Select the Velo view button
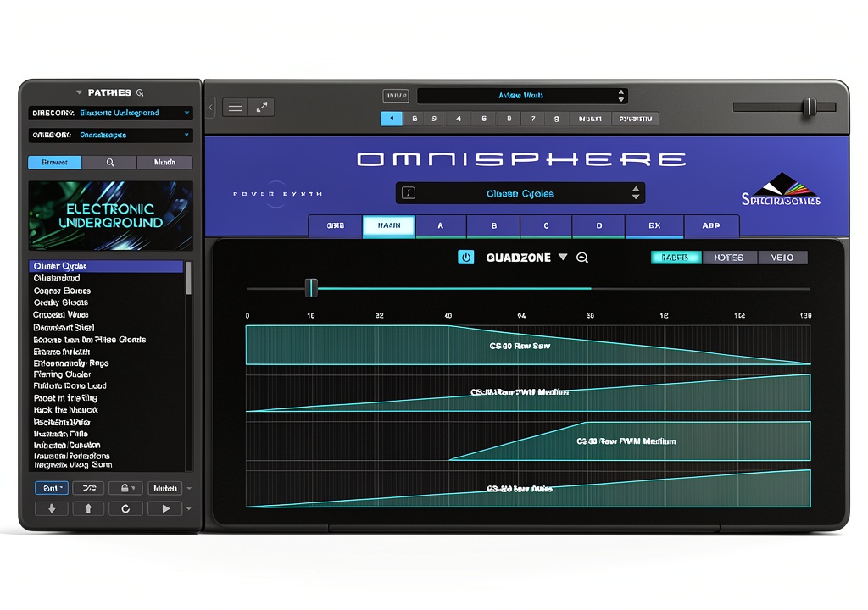This screenshot has height=610, width=868. 782,258
